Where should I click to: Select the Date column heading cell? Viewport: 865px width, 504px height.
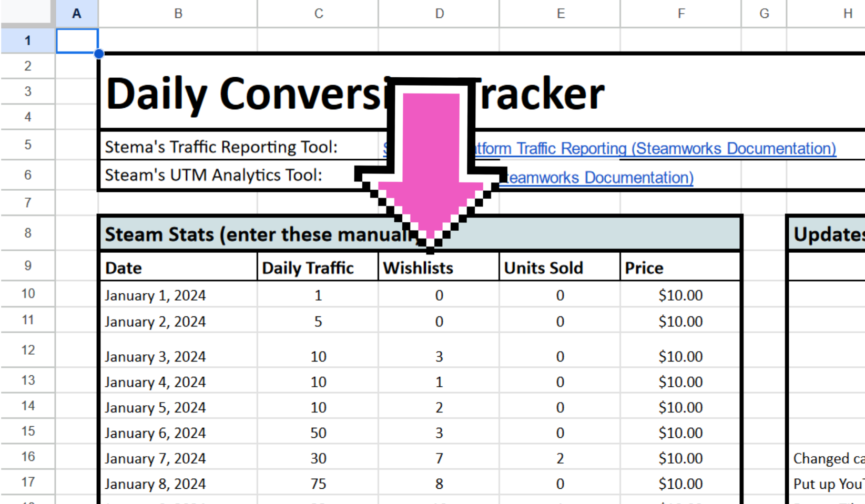pos(178,268)
